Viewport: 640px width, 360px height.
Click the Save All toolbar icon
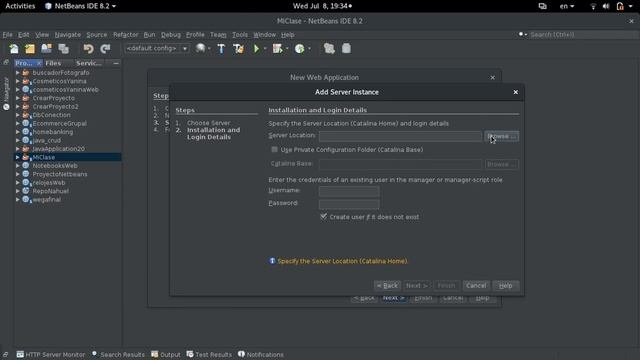coord(63,49)
